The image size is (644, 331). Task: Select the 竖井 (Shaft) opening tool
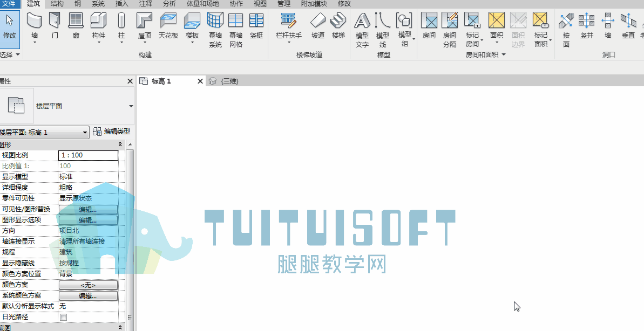point(587,26)
